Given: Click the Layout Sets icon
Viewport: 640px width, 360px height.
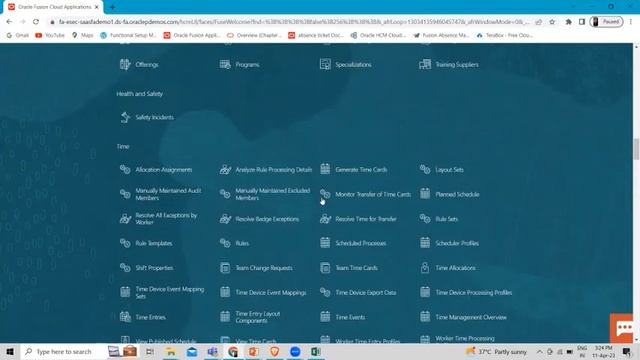Looking at the screenshot, I should 425,169.
